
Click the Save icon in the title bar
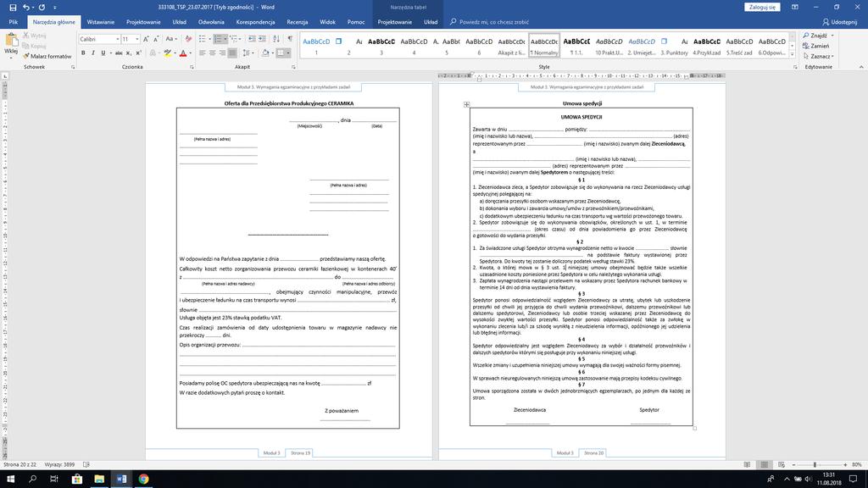point(13,7)
